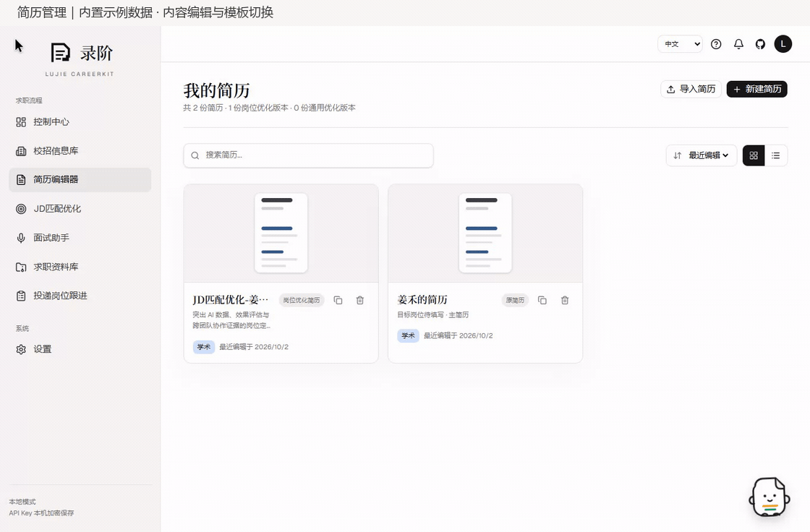The height and width of the screenshot is (532, 810).
Task: Click resume count summary text
Action: click(269, 108)
